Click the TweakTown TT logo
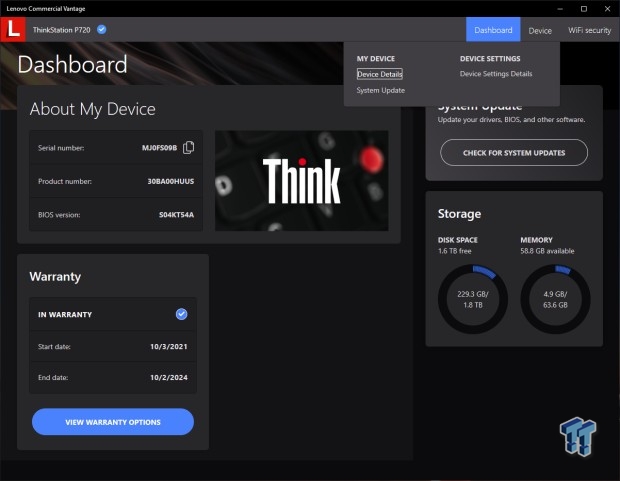The height and width of the screenshot is (481, 620). click(x=578, y=437)
